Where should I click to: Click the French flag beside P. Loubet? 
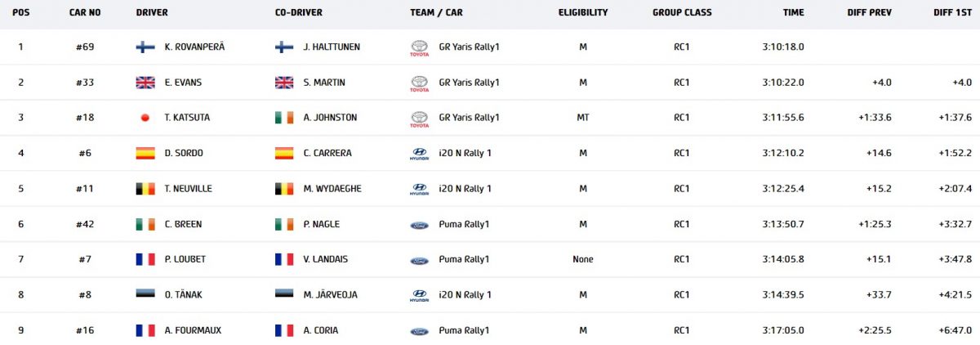click(x=145, y=260)
